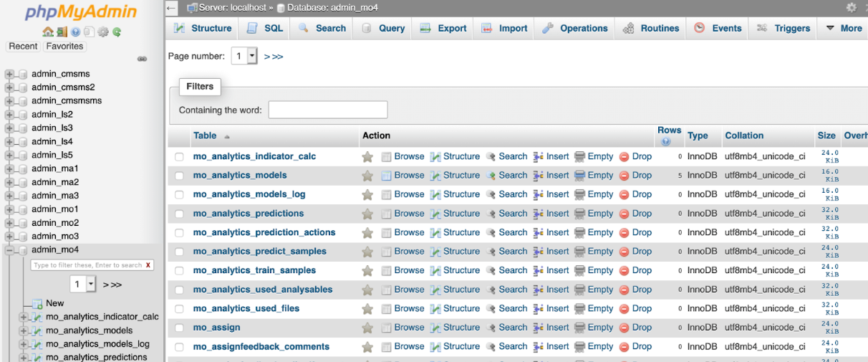This screenshot has height=362, width=868.
Task: Click the link icon above database tree
Action: point(142,59)
